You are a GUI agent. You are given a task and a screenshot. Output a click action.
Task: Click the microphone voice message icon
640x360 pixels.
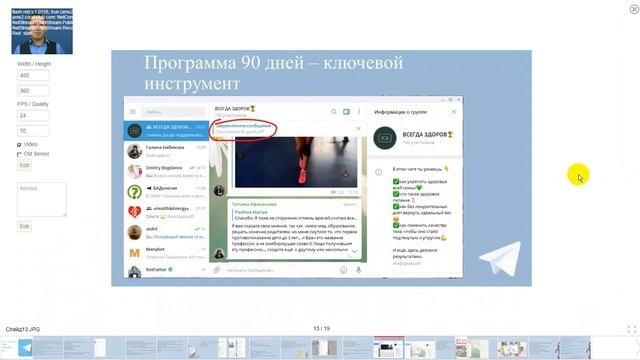tap(358, 270)
